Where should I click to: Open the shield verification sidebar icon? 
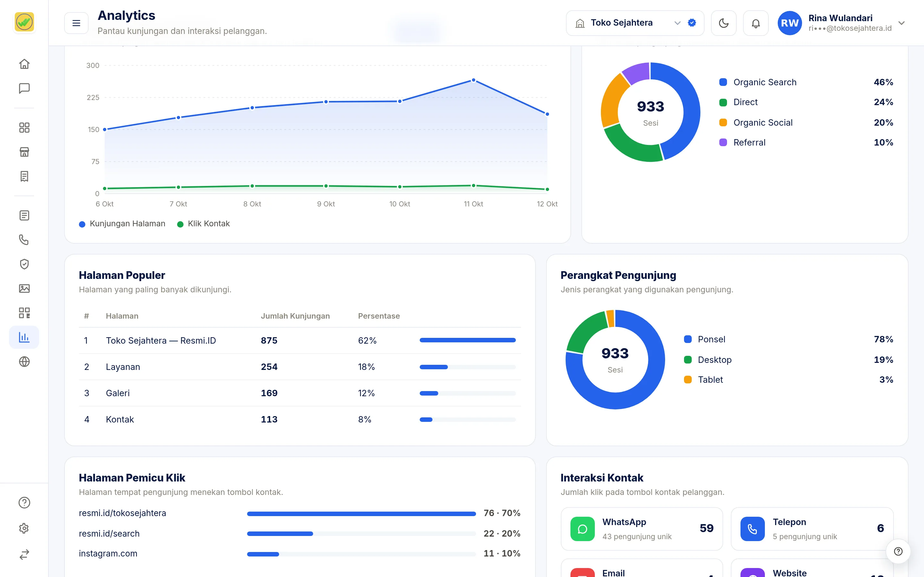click(x=24, y=264)
